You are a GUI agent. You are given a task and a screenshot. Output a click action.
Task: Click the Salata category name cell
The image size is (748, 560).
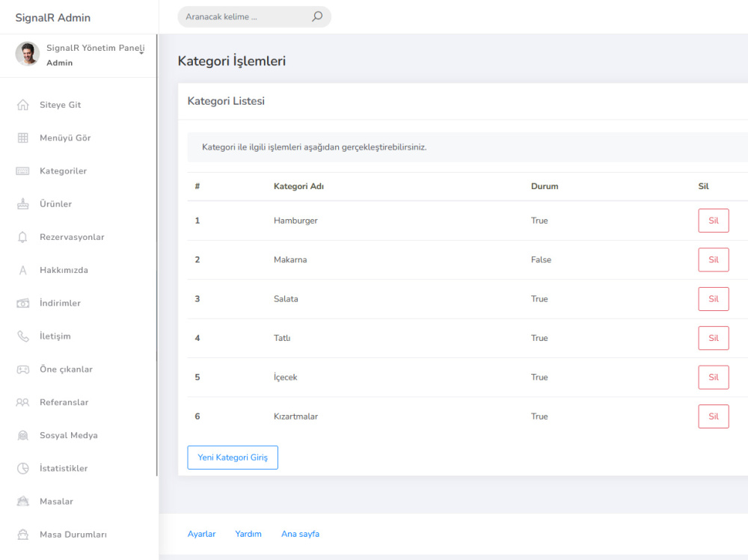[286, 298]
